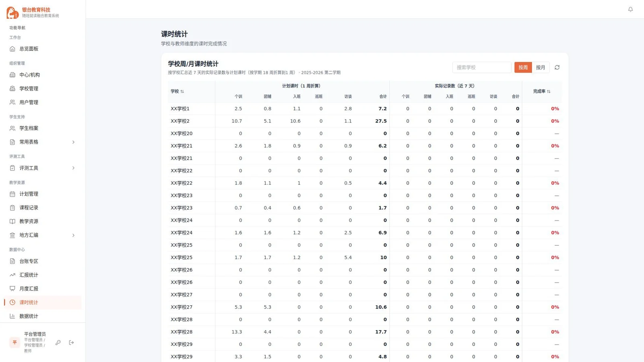The width and height of the screenshot is (644, 362).
Task: Expand the 常用表格 submenu chevron
Action: pos(73,142)
